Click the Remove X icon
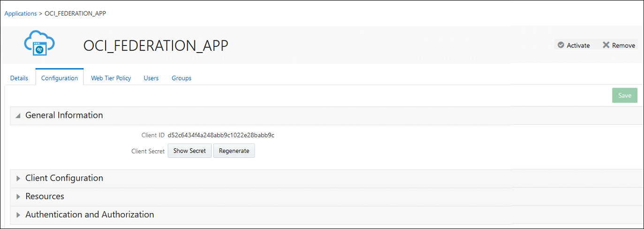This screenshot has height=229, width=644. 606,45
